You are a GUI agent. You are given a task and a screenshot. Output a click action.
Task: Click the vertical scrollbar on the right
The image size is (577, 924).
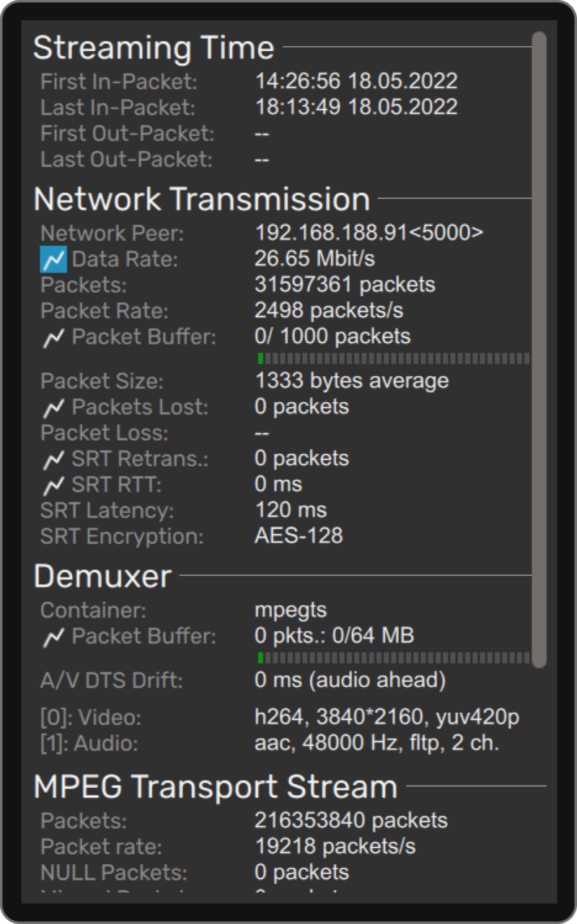(538, 353)
